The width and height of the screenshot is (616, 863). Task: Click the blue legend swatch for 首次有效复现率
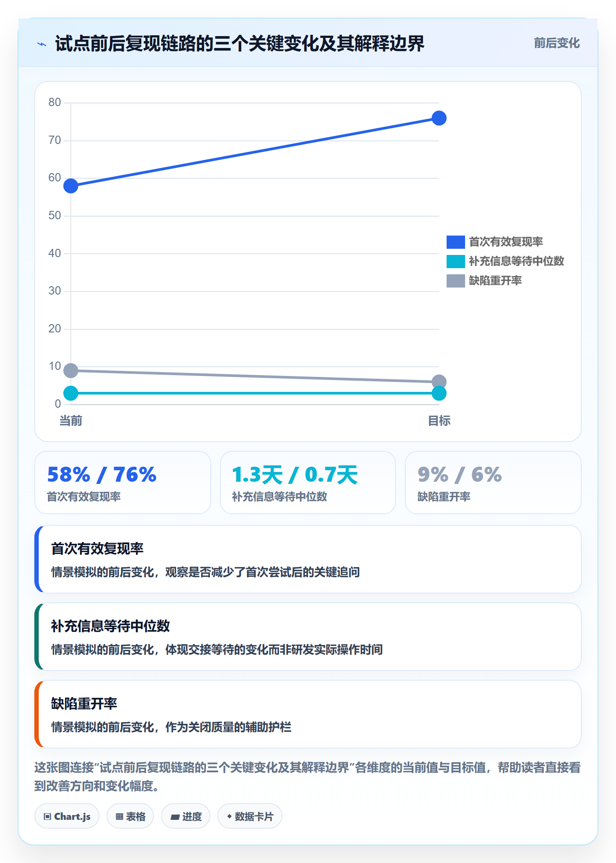point(455,242)
